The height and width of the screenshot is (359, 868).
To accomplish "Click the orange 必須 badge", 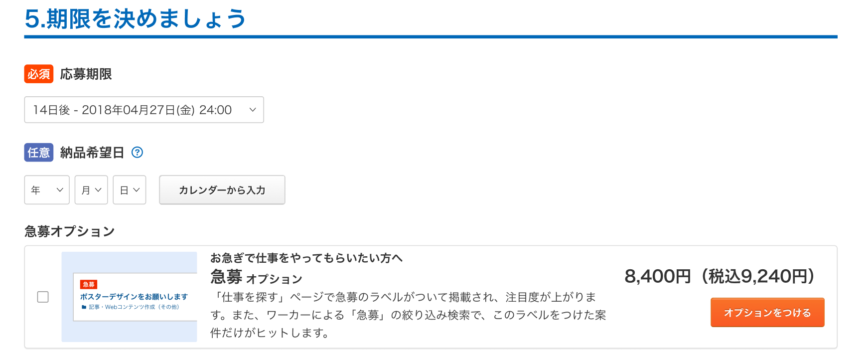I will [x=39, y=74].
